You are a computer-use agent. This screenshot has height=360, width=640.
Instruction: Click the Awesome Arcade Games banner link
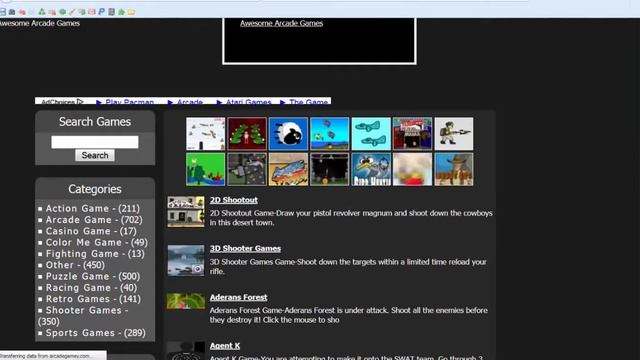click(x=281, y=23)
